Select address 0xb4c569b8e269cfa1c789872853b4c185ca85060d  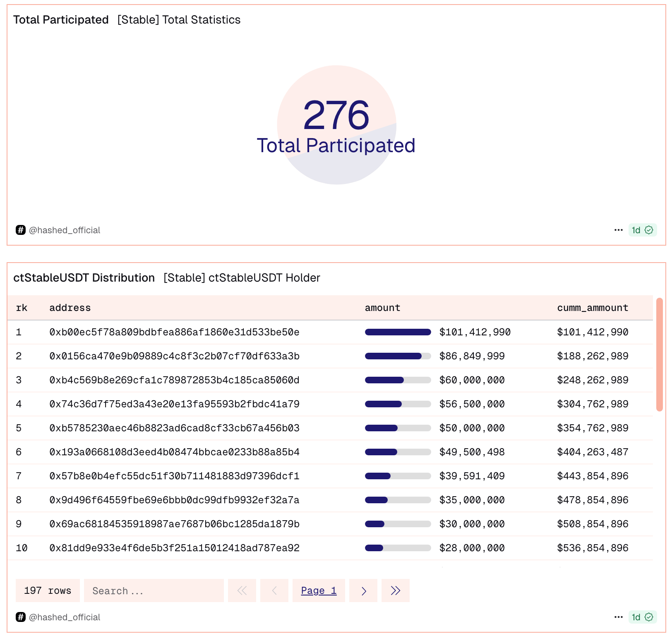174,380
